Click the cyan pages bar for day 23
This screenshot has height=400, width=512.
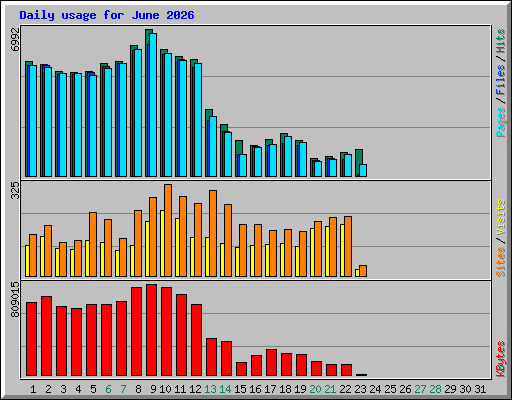pyautogui.click(x=363, y=170)
